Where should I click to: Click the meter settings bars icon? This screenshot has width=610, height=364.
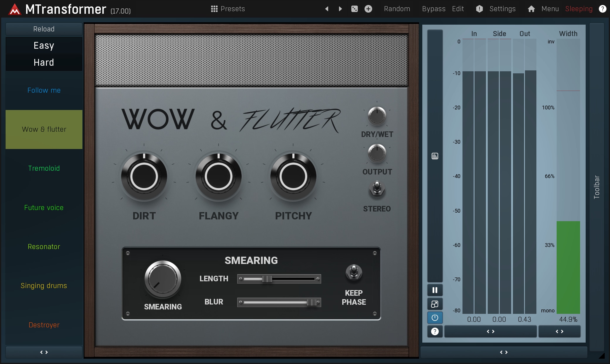(435, 156)
